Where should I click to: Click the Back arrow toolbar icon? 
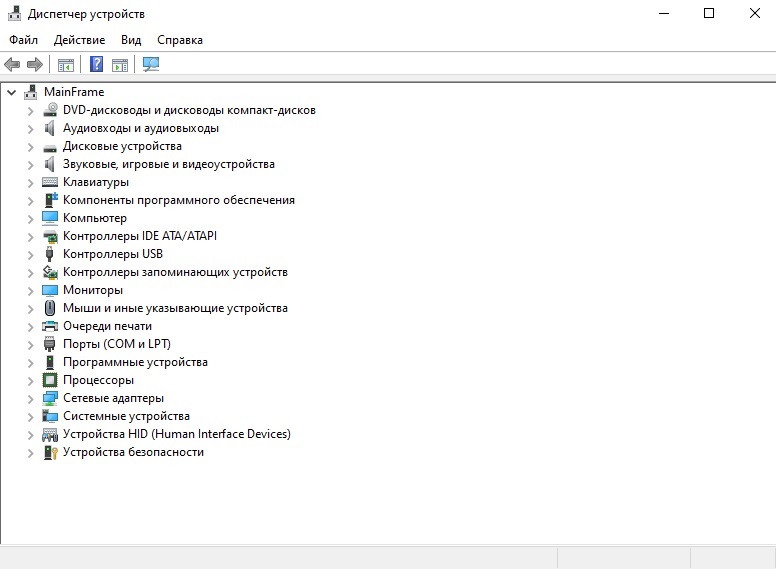pos(12,64)
